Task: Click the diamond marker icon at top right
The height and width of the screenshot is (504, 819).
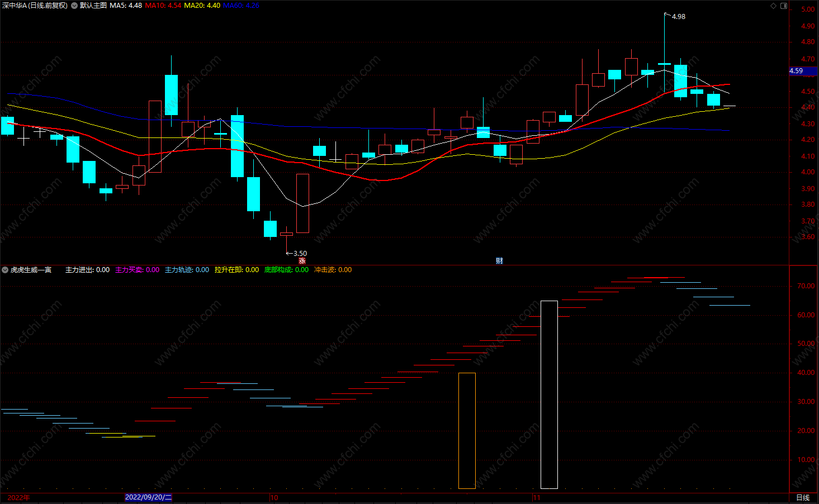Action: pyautogui.click(x=774, y=6)
